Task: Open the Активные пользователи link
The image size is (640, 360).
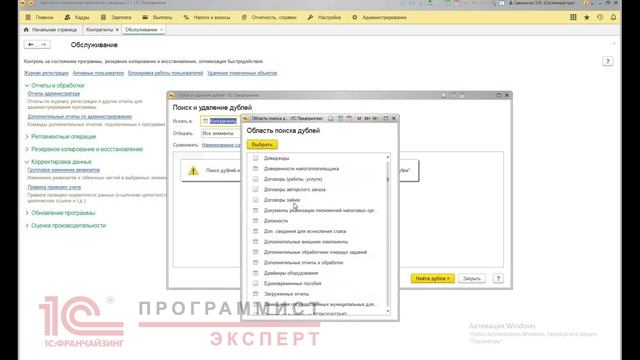Action: (98, 73)
